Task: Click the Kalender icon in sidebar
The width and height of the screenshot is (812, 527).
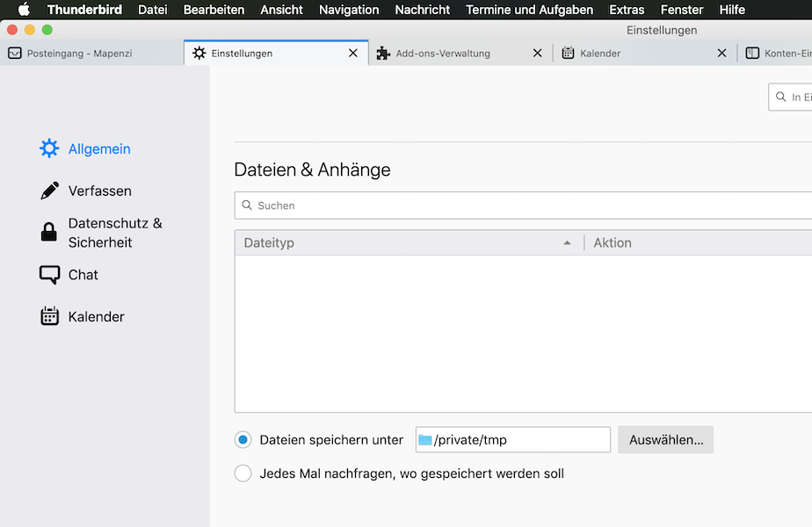Action: 49,316
